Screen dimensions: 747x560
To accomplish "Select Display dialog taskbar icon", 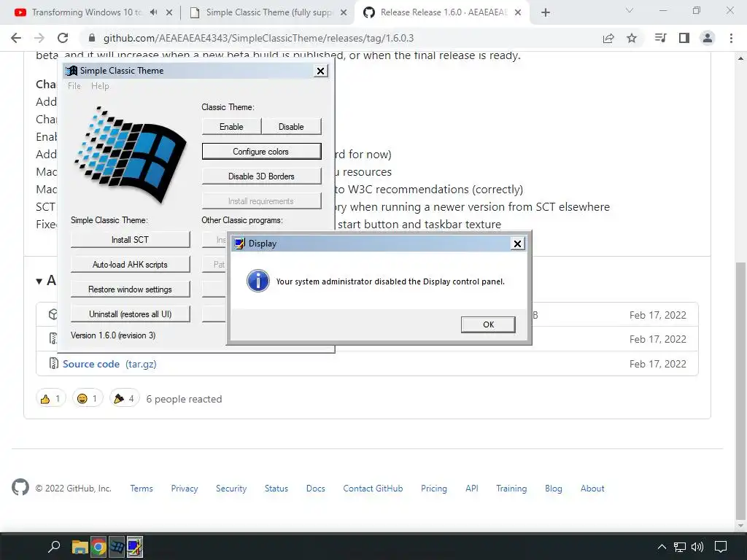I will 135,548.
